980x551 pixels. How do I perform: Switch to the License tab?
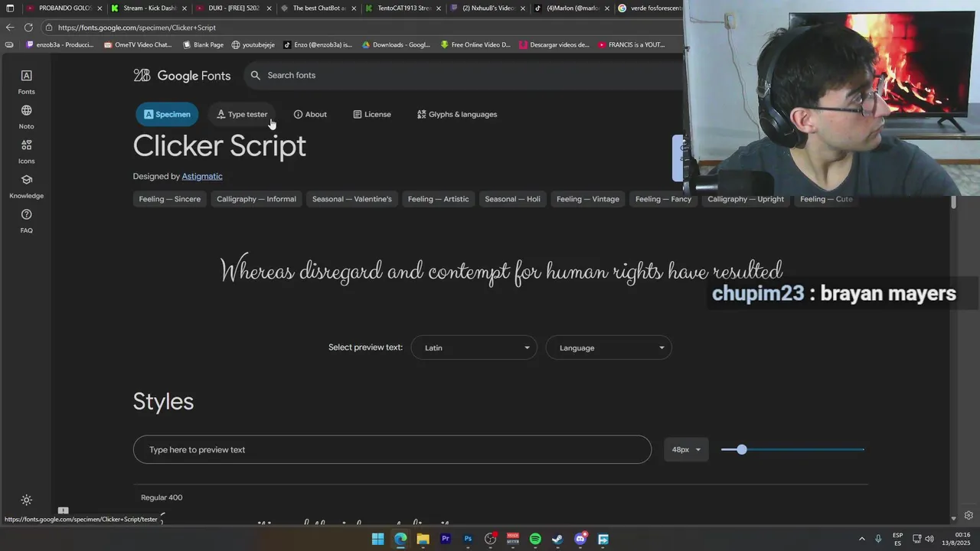(x=372, y=114)
